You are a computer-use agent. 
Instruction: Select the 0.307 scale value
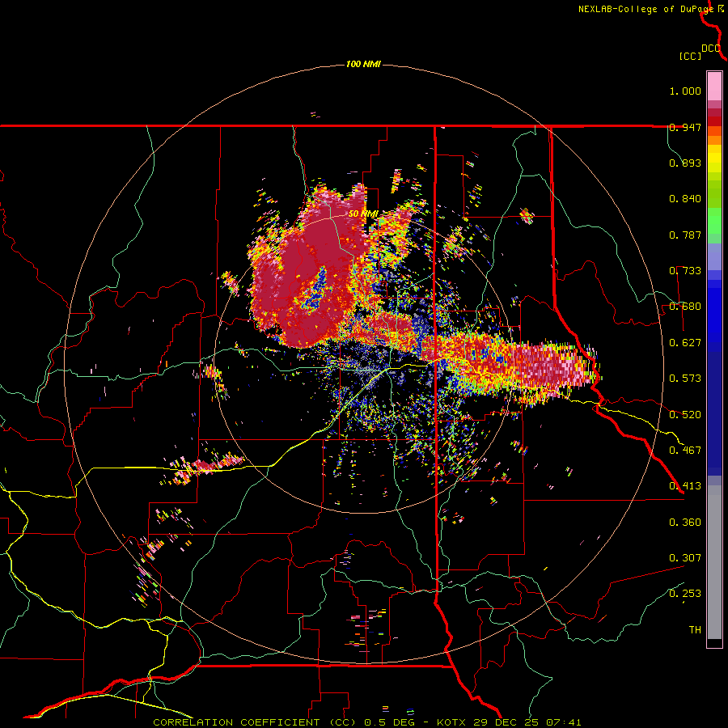tap(685, 558)
